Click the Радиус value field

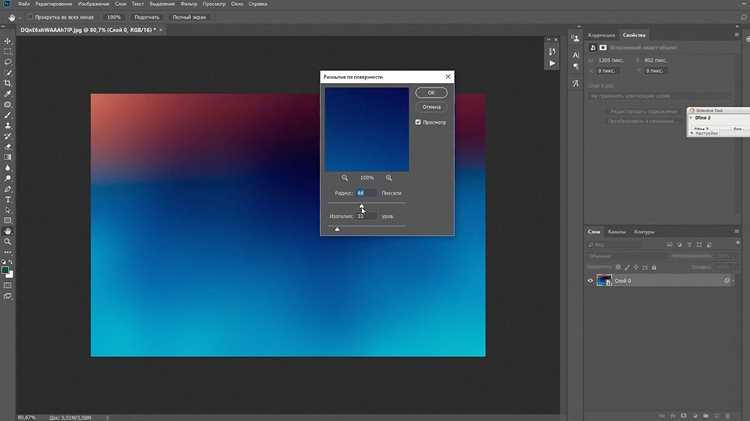pos(366,193)
